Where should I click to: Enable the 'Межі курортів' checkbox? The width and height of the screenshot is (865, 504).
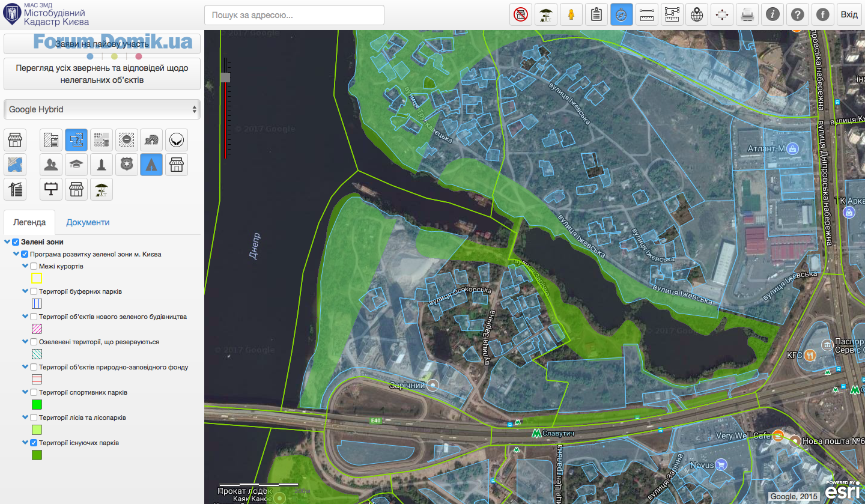tap(34, 266)
